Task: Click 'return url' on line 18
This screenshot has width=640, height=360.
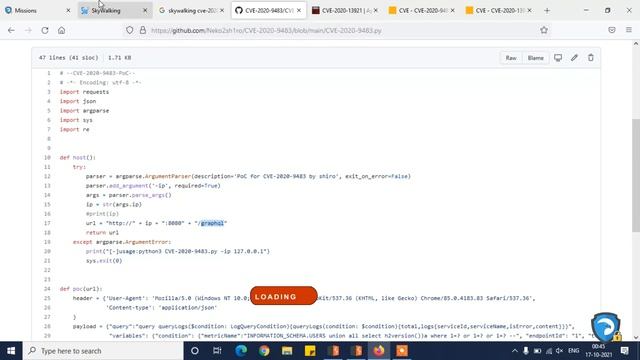Action: click(x=102, y=233)
